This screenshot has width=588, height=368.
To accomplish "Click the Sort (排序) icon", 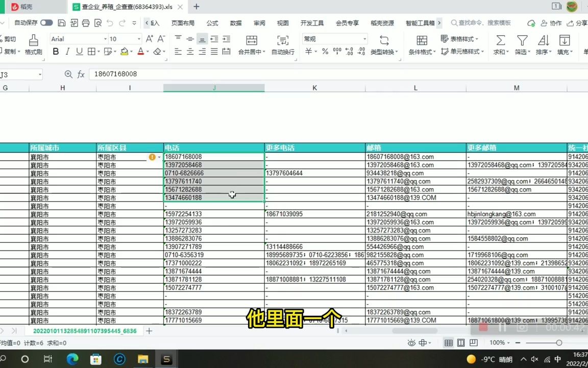I will pyautogui.click(x=543, y=45).
